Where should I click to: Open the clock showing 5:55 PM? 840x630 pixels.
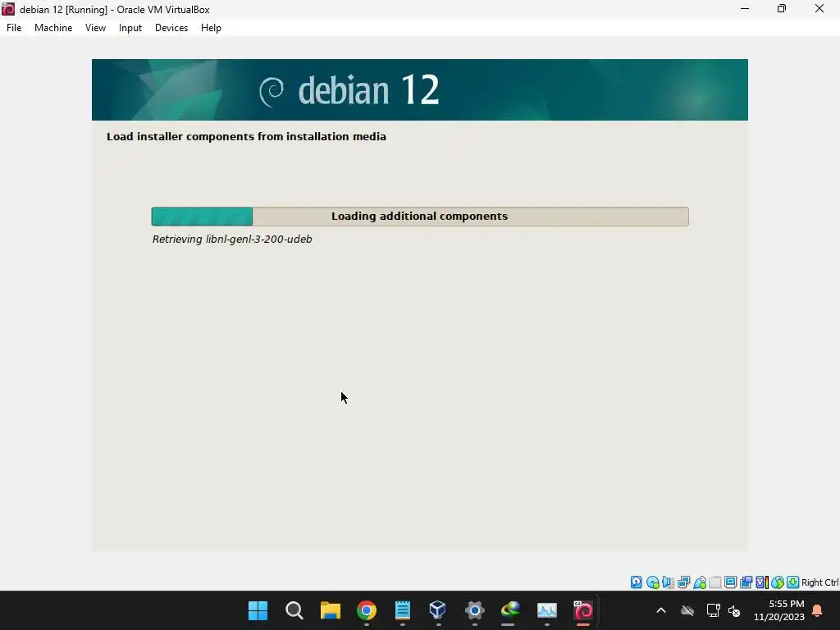click(779, 610)
